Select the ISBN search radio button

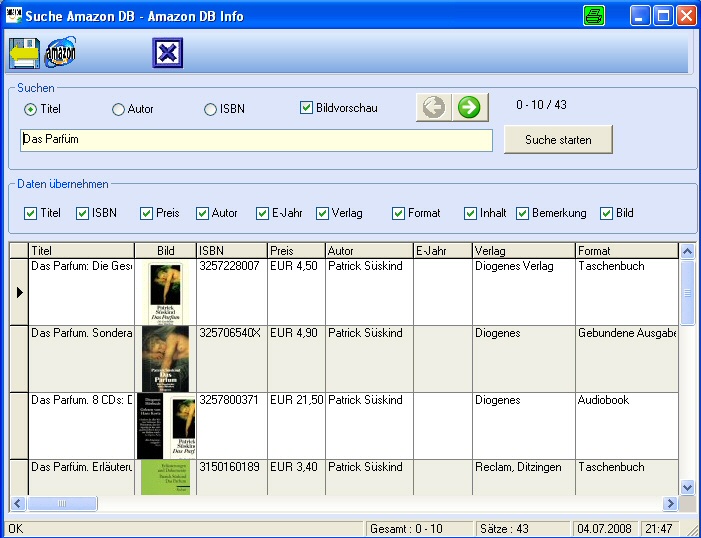coord(210,109)
